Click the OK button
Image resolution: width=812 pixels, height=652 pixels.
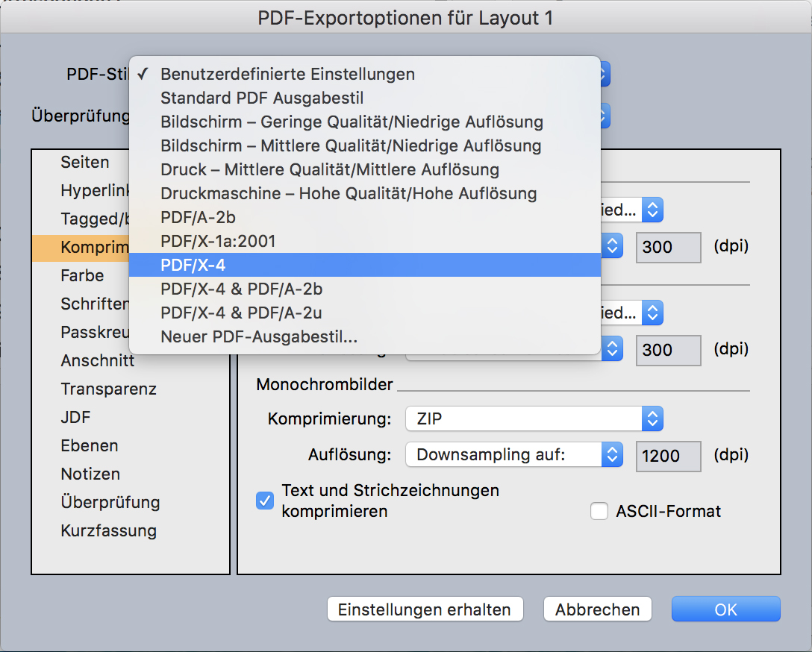725,609
